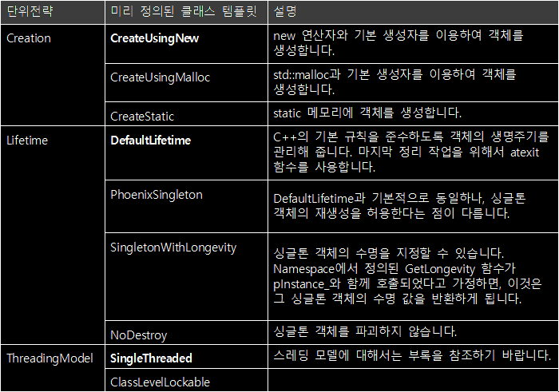Click the 단위전략 column header
This screenshot has width=559, height=392.
(x=29, y=14)
